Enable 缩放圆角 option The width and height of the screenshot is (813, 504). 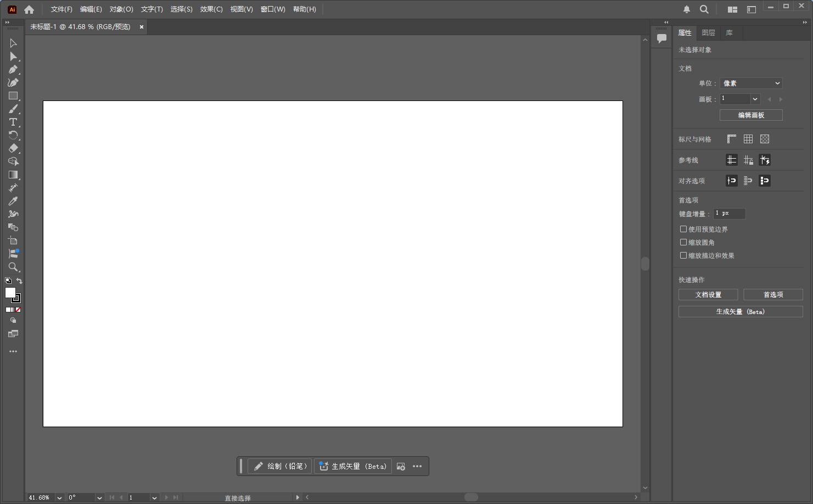[683, 242]
